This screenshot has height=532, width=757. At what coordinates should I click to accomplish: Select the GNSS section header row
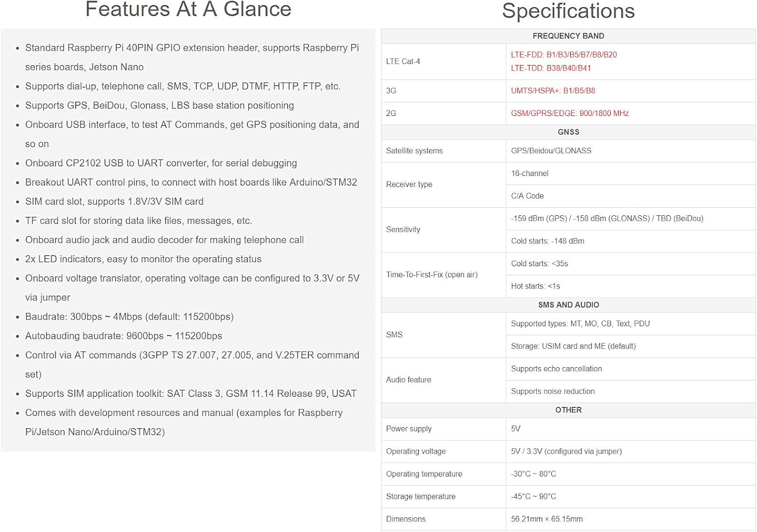pyautogui.click(x=568, y=132)
